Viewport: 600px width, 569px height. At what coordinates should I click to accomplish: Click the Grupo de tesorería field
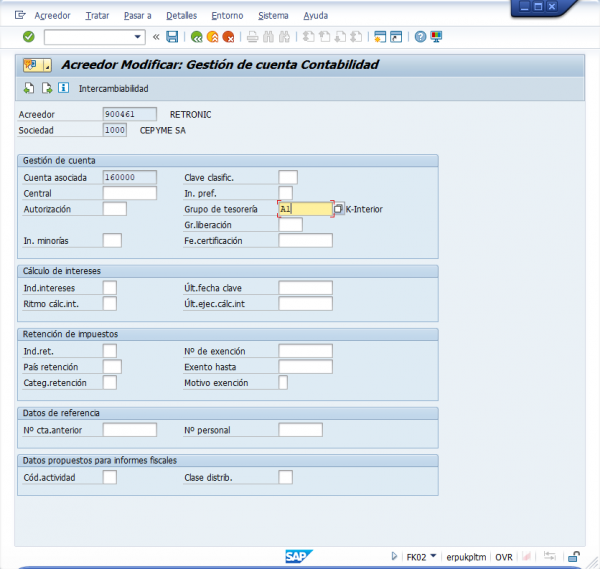click(x=305, y=209)
